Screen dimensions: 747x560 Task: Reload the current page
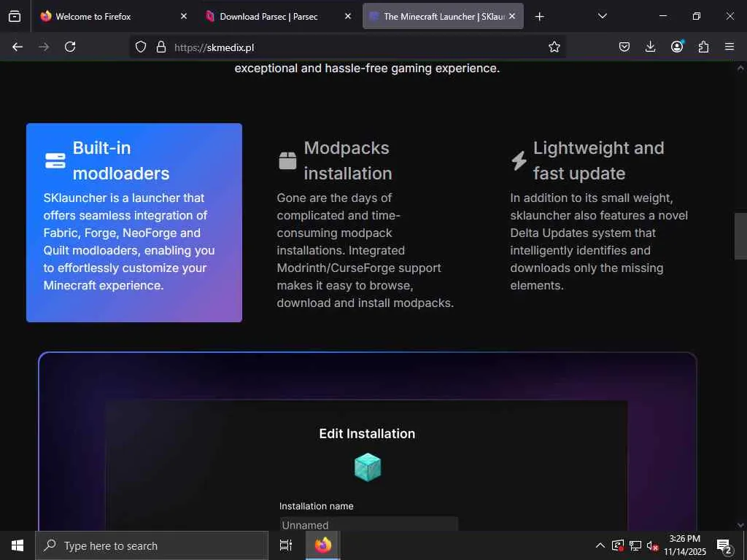tap(70, 47)
